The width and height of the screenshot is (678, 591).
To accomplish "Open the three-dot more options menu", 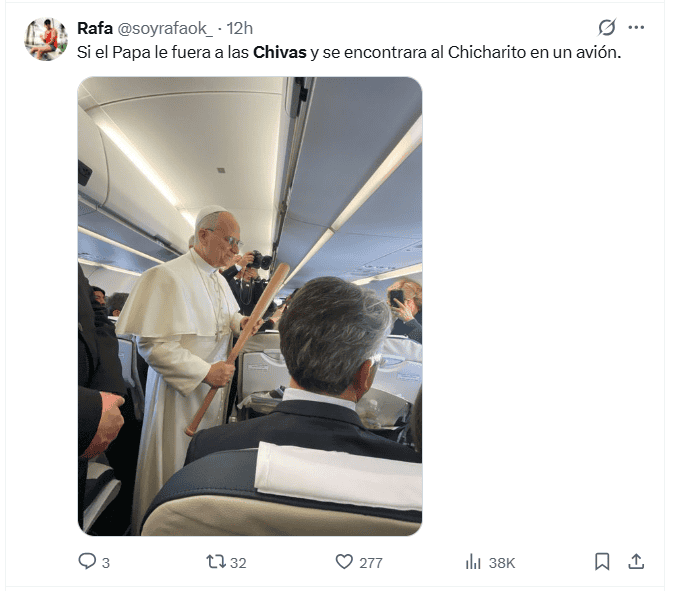I will point(636,27).
